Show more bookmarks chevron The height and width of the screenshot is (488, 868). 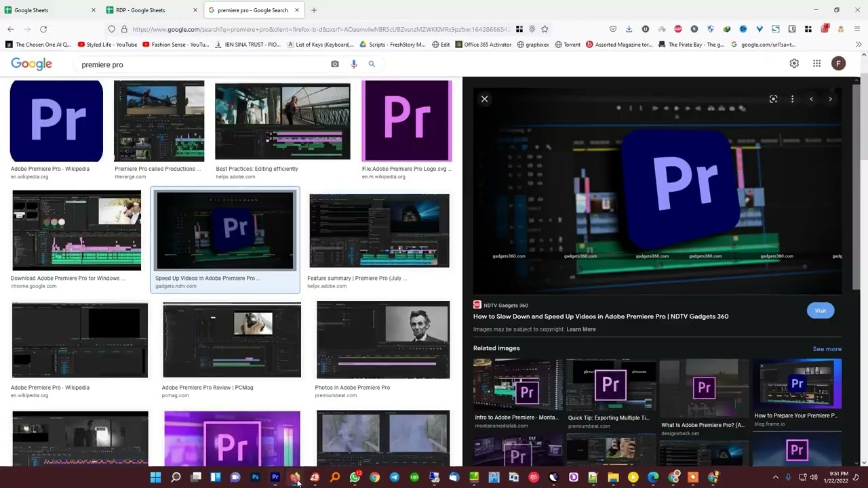pos(858,45)
